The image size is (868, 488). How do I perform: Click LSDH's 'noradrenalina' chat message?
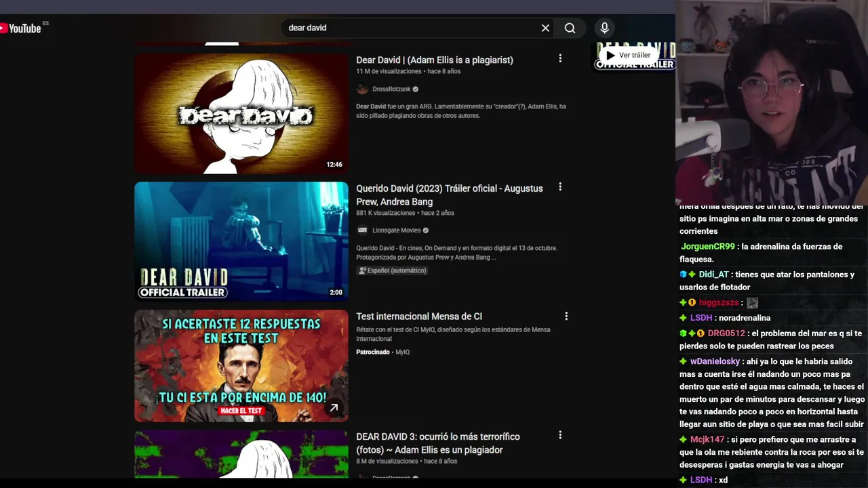point(745,318)
